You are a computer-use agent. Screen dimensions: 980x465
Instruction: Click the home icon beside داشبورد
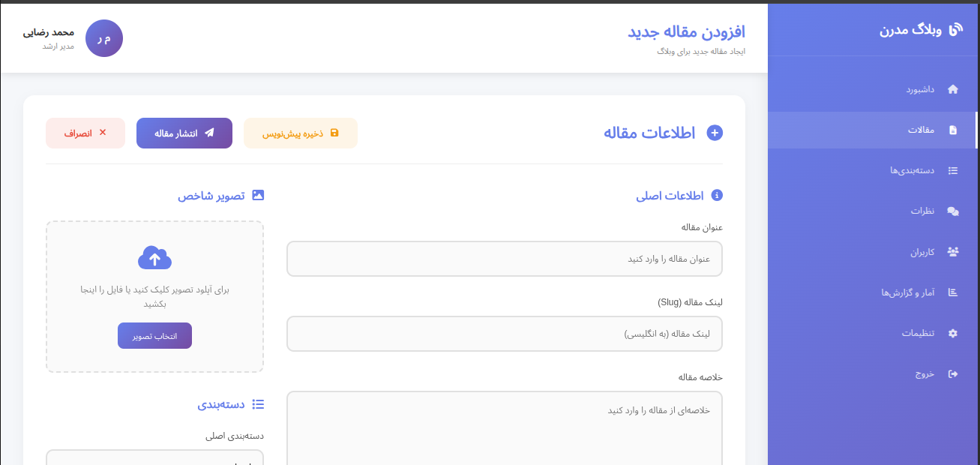pos(953,89)
